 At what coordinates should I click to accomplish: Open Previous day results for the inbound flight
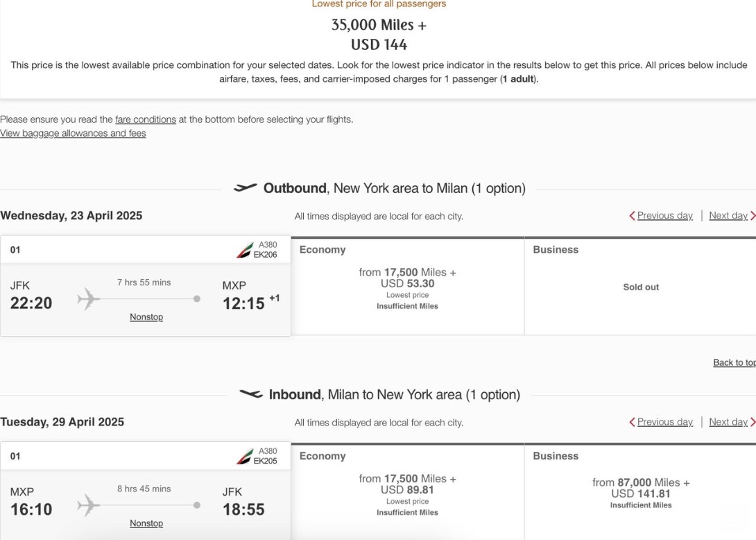click(x=664, y=421)
